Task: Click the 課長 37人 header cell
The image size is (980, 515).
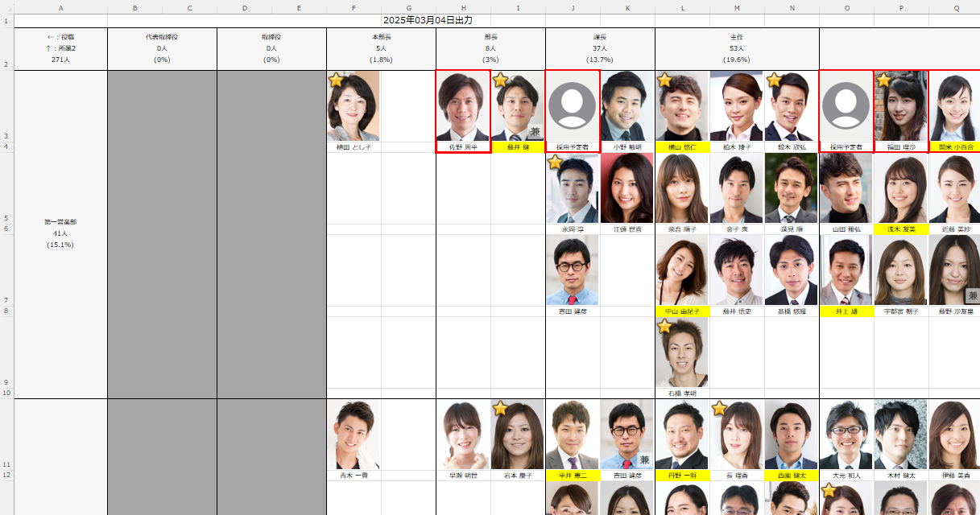Action: [600, 49]
